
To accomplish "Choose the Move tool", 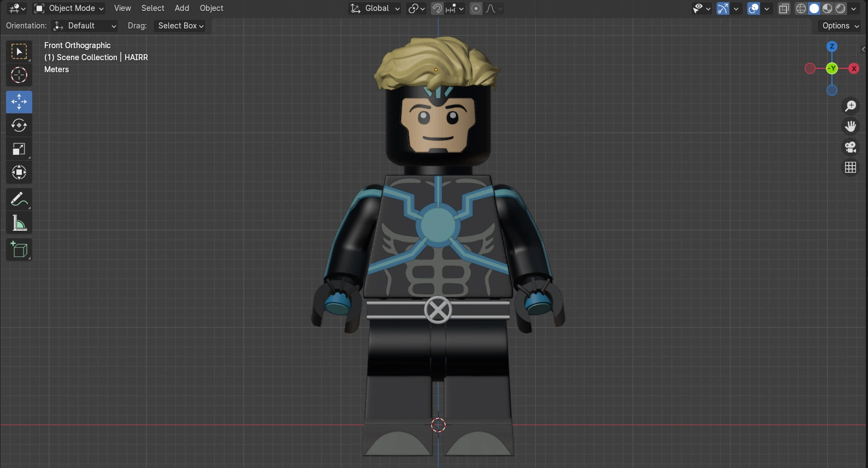I will tap(19, 102).
